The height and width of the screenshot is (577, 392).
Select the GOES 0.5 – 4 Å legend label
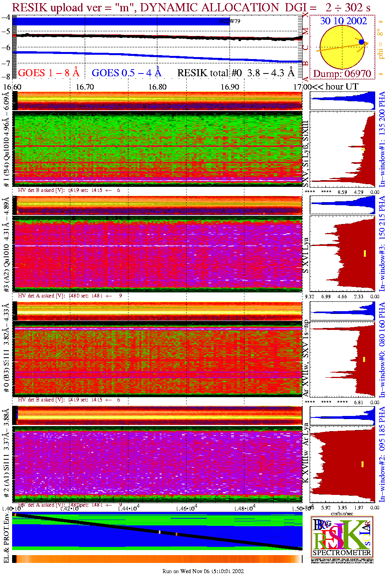pyautogui.click(x=126, y=73)
